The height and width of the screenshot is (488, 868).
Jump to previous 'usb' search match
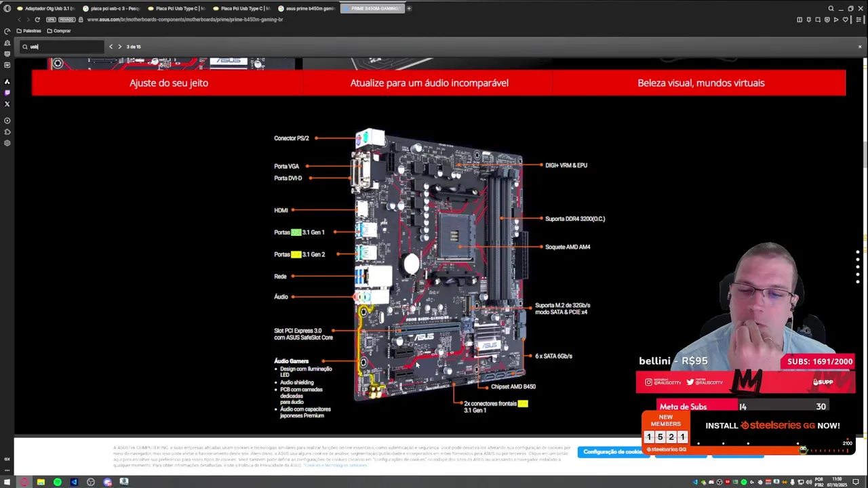point(111,47)
